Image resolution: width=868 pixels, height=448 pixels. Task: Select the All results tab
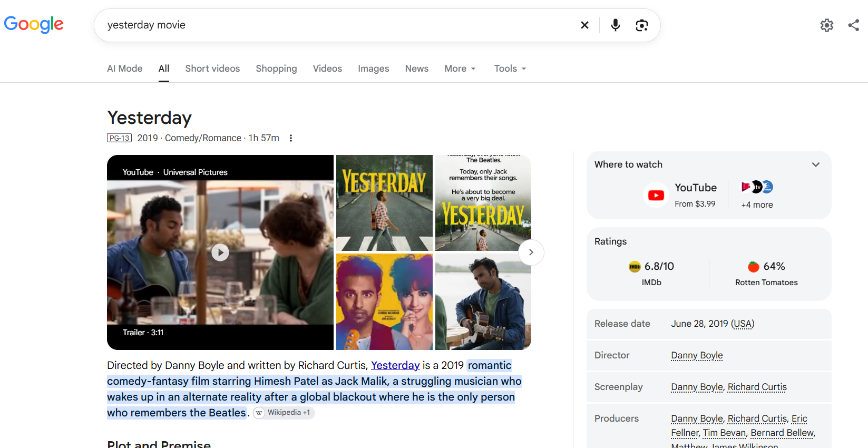tap(164, 69)
